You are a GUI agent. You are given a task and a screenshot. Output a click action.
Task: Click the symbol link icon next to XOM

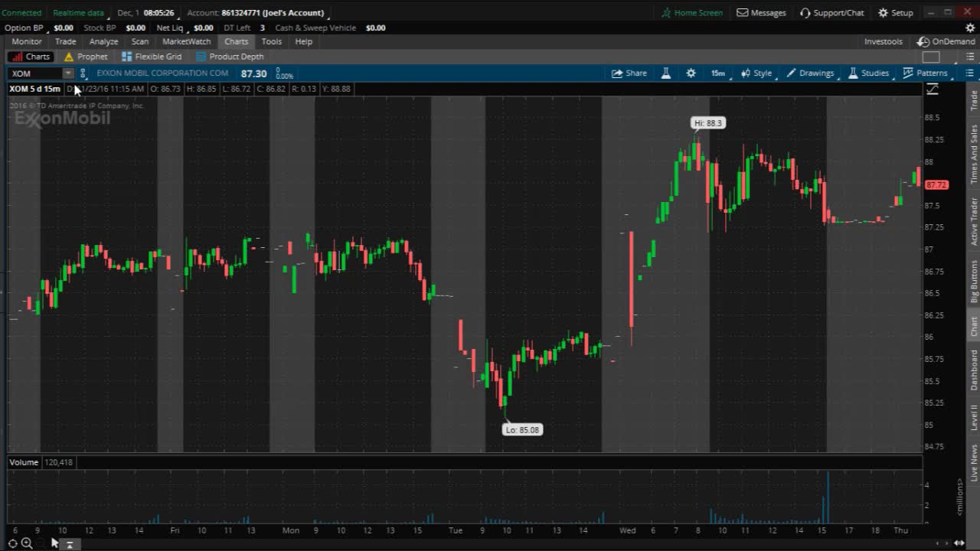(x=83, y=73)
